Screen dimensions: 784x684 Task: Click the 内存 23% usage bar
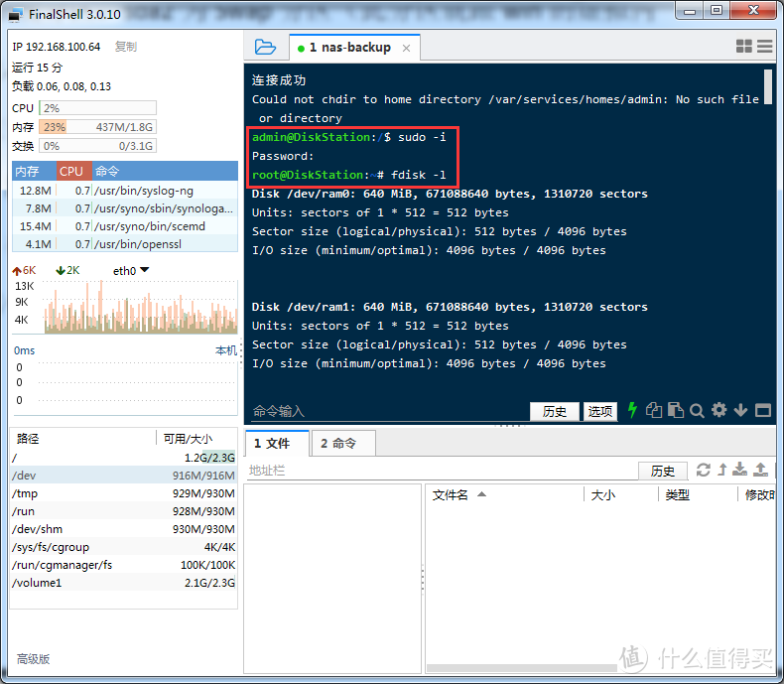(97, 127)
